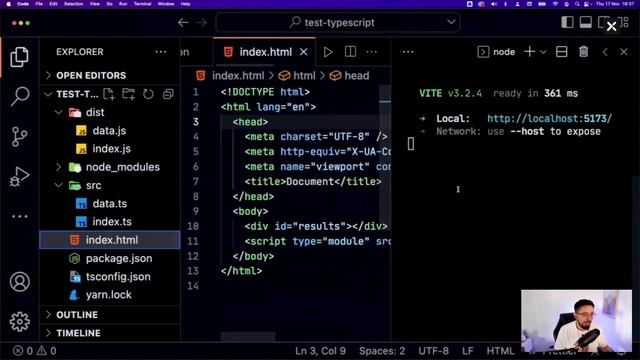640x360 pixels.
Task: Open the Terminal menu
Action: 142,4
